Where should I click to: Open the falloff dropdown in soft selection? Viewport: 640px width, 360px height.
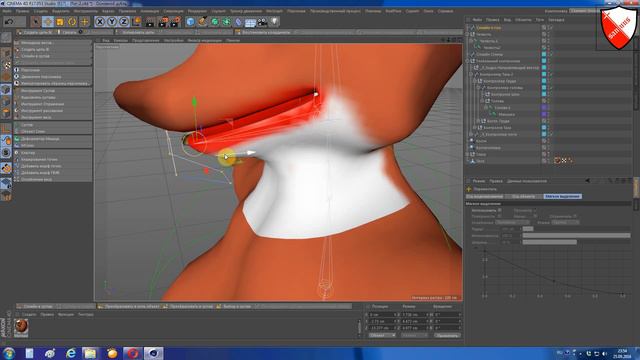(512, 222)
